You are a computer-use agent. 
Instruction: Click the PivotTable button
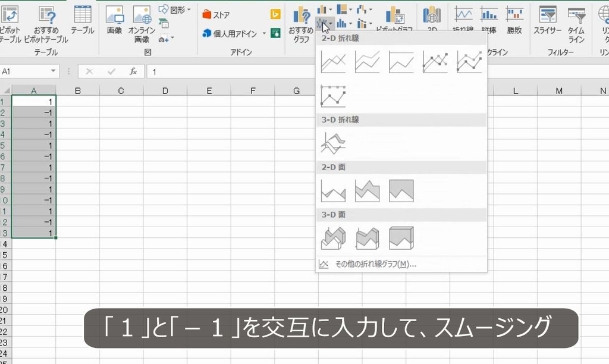point(10,24)
